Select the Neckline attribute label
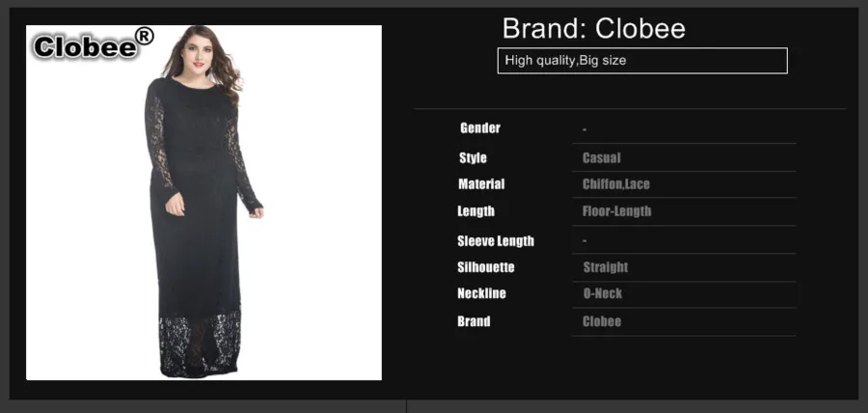The width and height of the screenshot is (868, 413). pos(481,293)
